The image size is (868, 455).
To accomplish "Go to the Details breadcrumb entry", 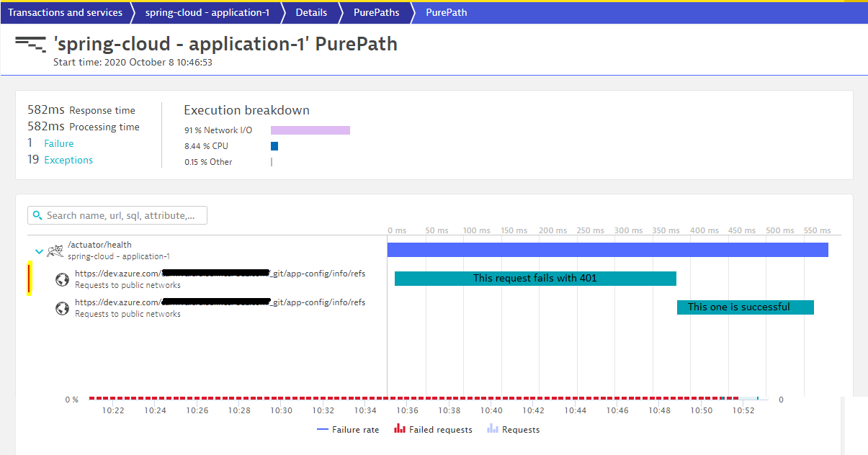I will (311, 12).
